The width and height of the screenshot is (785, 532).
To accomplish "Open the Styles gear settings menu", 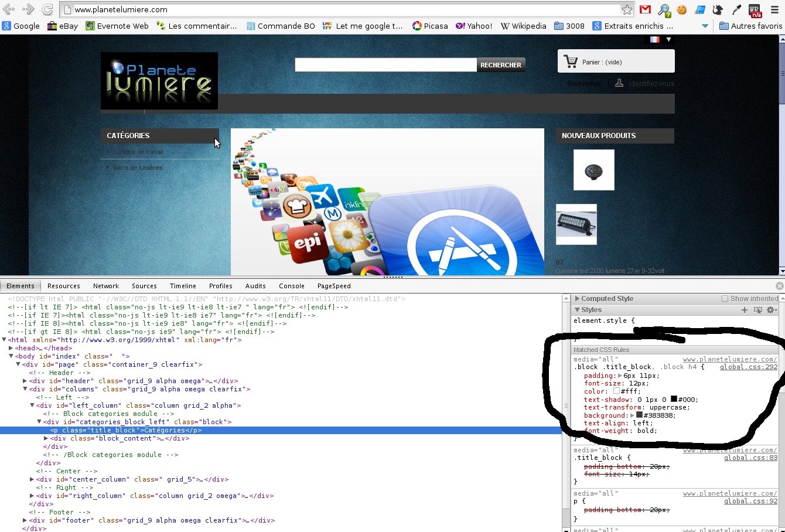I will (772, 310).
